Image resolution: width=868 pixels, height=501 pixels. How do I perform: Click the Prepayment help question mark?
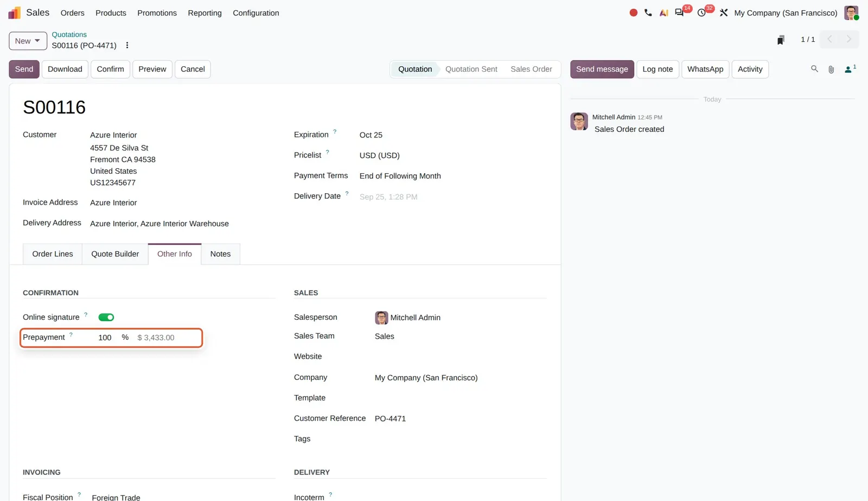click(x=71, y=334)
